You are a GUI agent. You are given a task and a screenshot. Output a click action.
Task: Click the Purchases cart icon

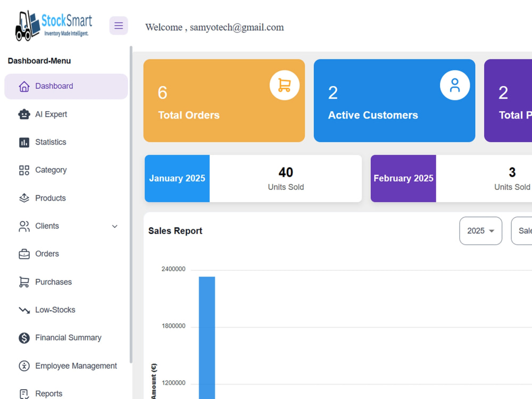coord(24,282)
